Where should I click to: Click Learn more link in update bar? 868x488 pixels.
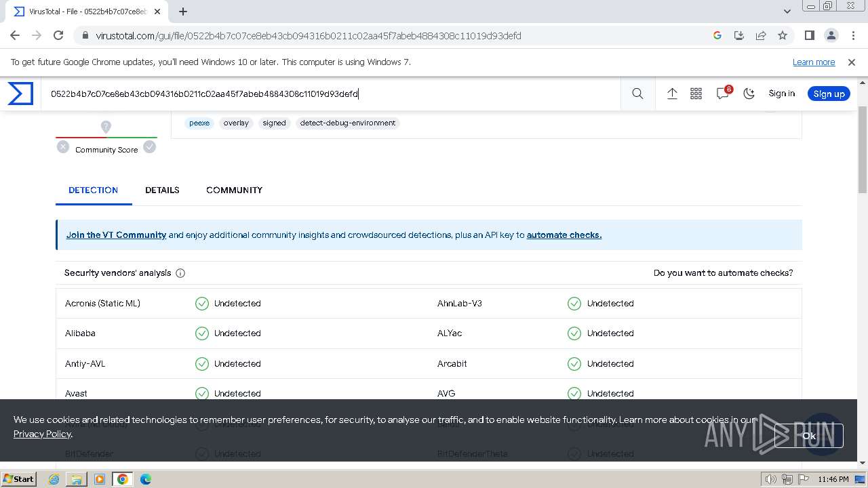click(814, 62)
